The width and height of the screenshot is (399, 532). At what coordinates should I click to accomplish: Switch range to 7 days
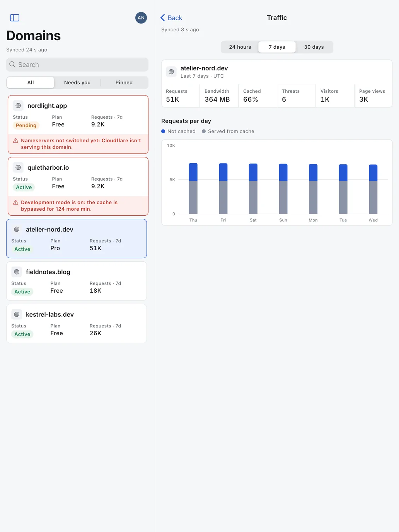click(277, 47)
